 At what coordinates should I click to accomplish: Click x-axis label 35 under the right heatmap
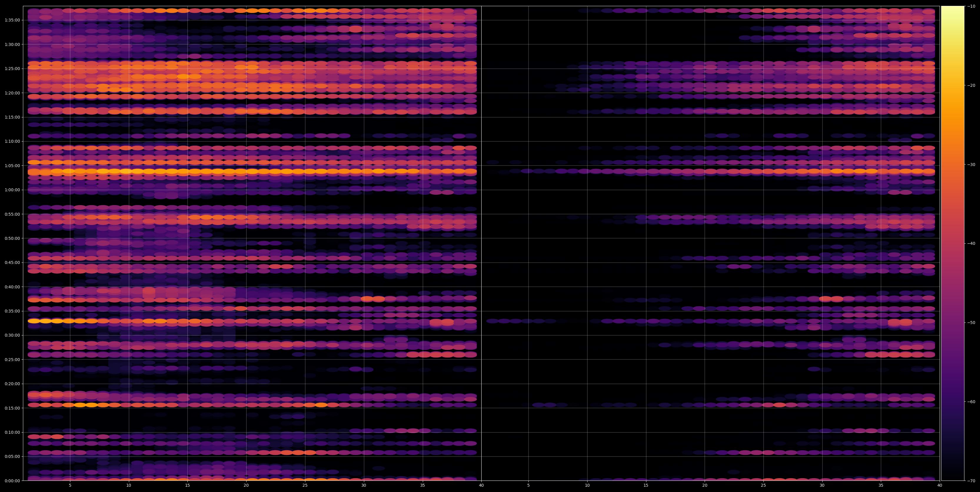[881, 486]
